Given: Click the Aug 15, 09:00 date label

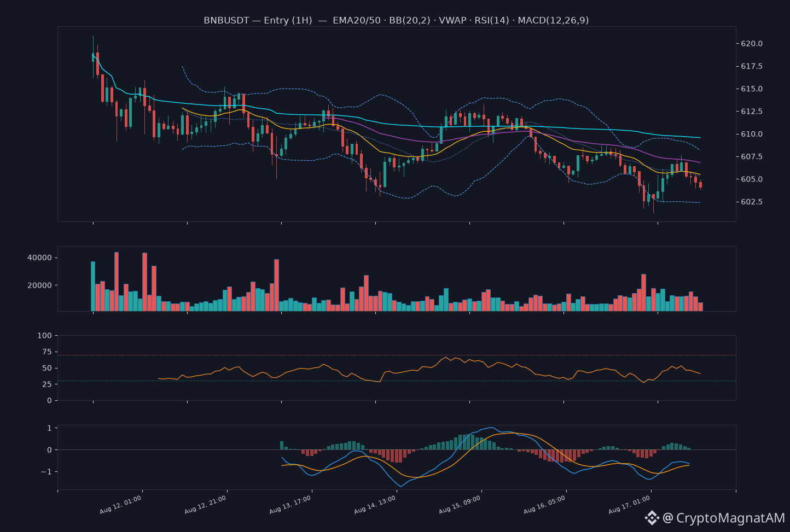Looking at the screenshot, I should (x=460, y=505).
